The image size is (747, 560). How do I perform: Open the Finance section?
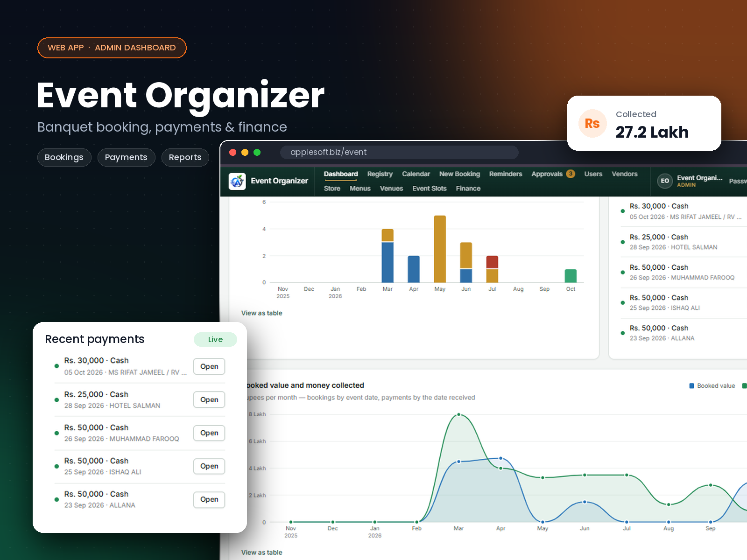point(468,189)
